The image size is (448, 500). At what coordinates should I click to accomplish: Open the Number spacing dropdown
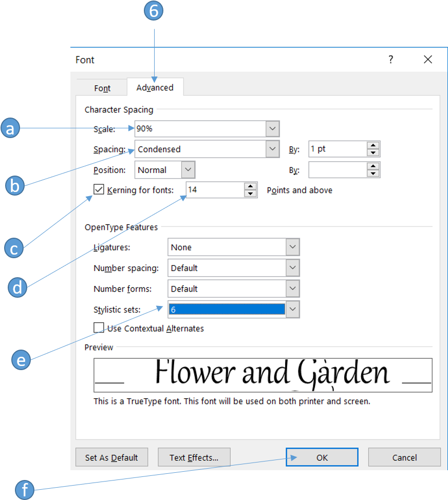pyautogui.click(x=293, y=267)
